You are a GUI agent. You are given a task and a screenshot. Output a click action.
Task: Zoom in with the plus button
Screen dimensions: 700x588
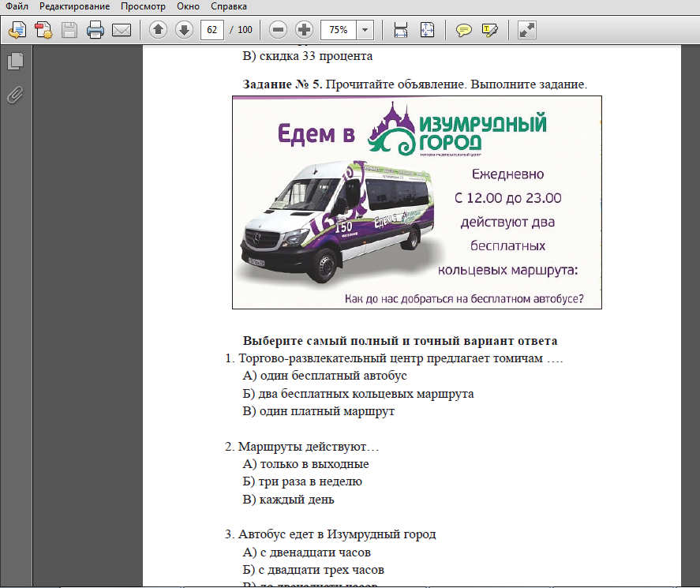click(304, 30)
